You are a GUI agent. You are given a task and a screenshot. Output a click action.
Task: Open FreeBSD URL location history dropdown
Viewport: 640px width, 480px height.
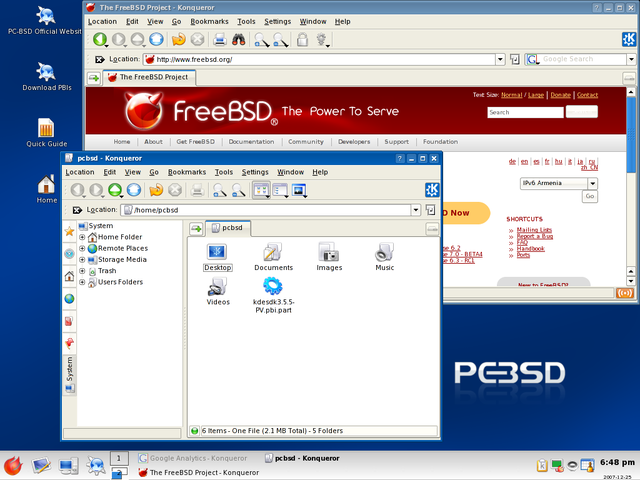pos(500,60)
